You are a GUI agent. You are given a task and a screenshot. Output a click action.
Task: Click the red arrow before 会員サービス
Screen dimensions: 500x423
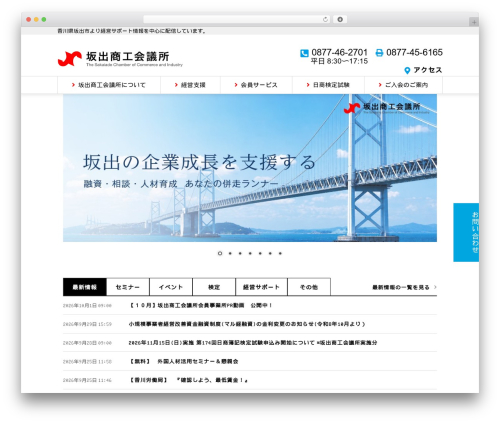coord(236,85)
